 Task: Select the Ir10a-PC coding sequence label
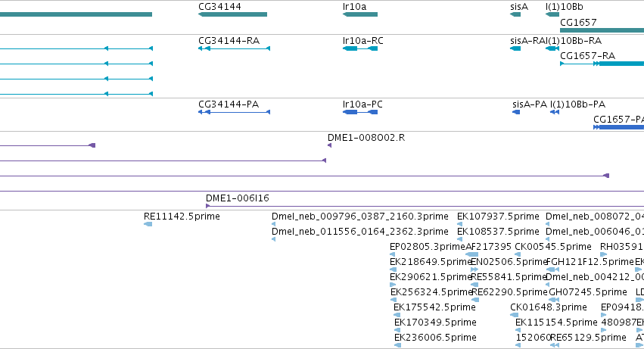pos(362,104)
